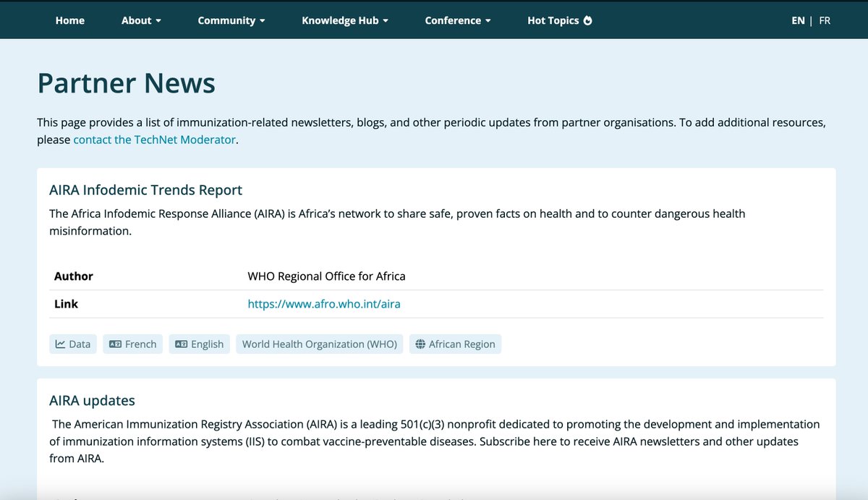Switch language to FR

[x=825, y=20]
